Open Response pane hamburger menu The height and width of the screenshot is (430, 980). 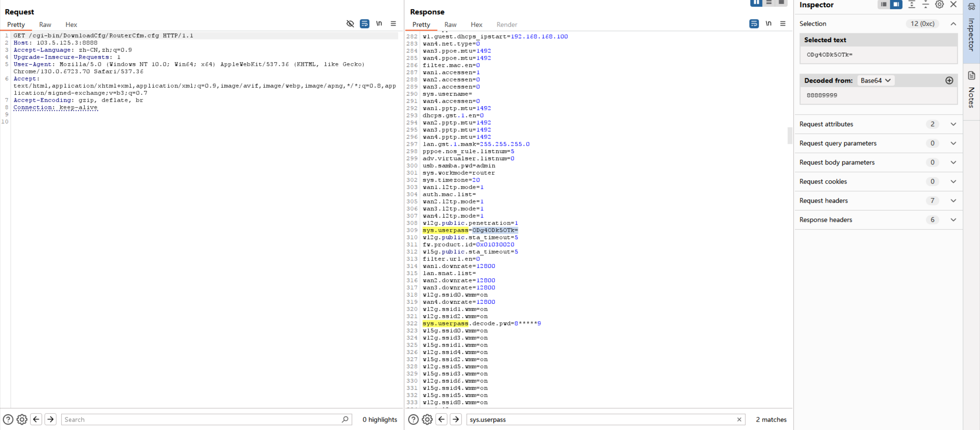point(783,24)
